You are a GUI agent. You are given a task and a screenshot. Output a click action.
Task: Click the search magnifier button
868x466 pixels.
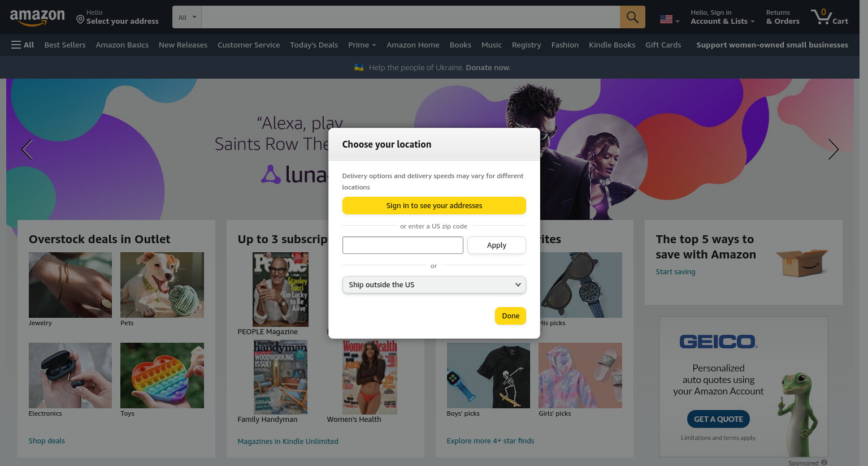coord(632,17)
